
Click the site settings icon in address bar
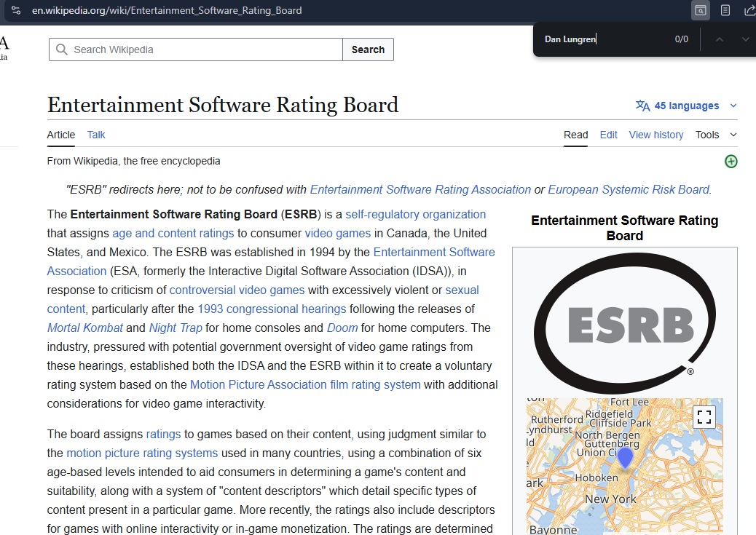(16, 10)
